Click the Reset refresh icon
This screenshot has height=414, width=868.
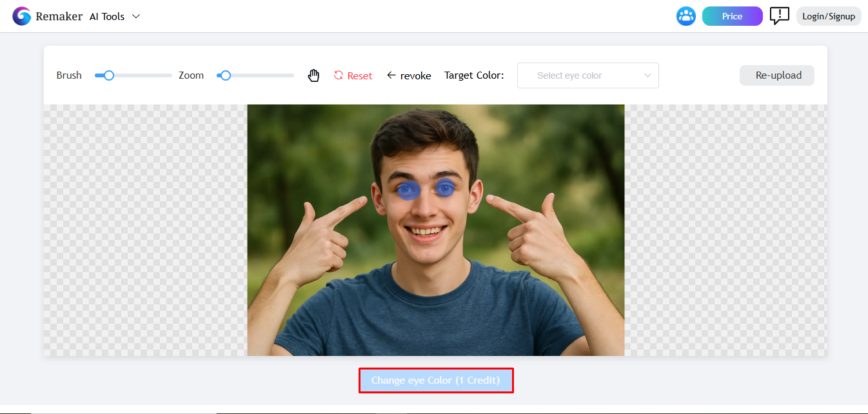[338, 75]
